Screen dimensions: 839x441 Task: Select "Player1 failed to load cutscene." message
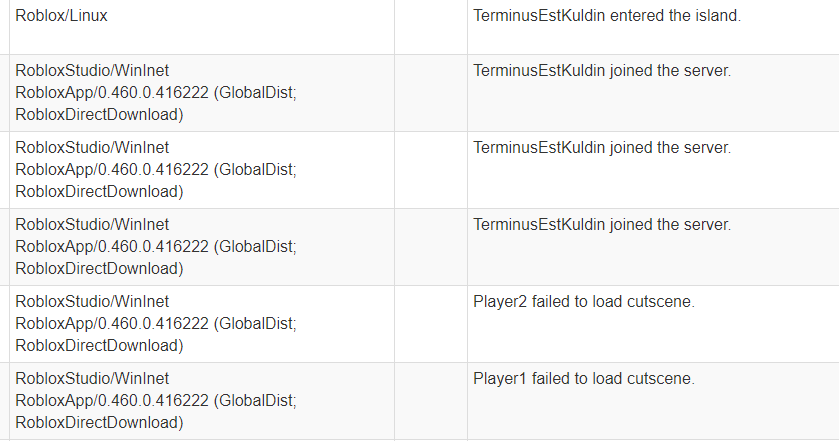click(x=583, y=379)
